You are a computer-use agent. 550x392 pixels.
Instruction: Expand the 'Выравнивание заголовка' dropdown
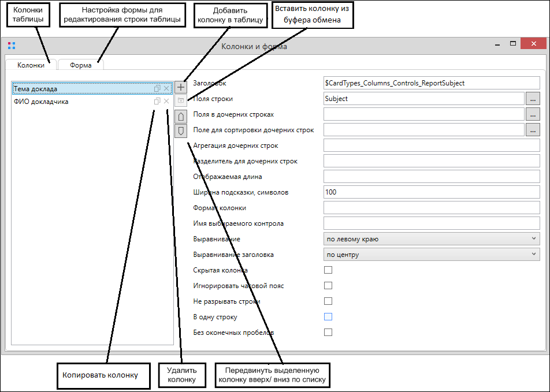pyautogui.click(x=432, y=254)
